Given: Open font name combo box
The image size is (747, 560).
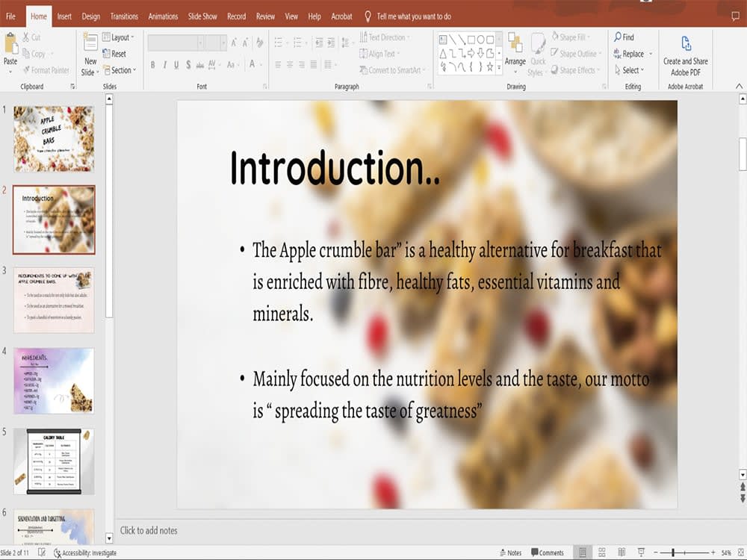Looking at the screenshot, I should click(176, 43).
